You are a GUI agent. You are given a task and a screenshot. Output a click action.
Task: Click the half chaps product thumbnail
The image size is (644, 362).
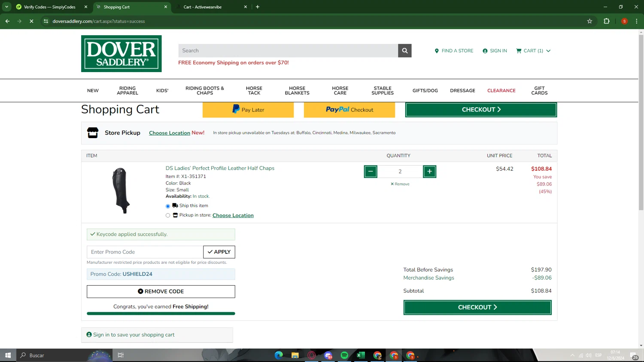121,190
